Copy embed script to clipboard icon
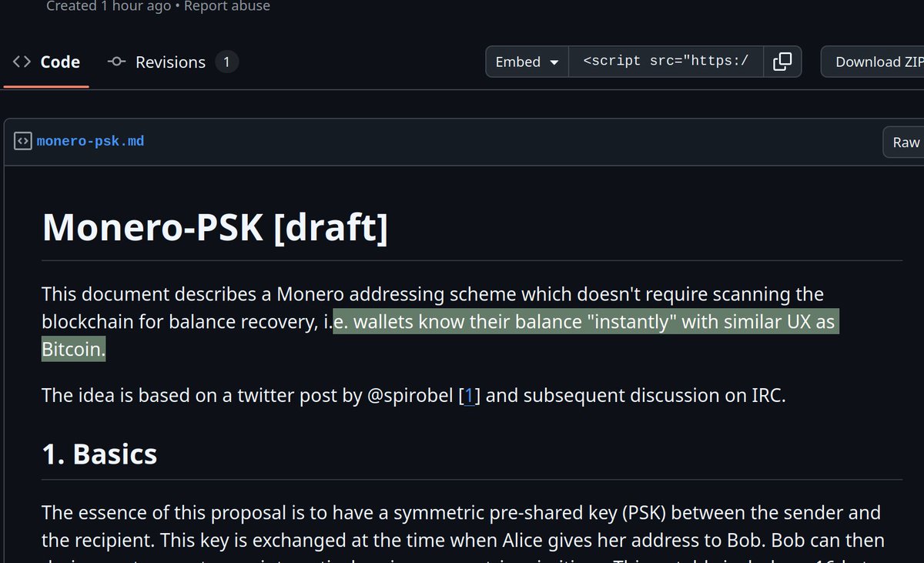The image size is (924, 563). point(782,62)
